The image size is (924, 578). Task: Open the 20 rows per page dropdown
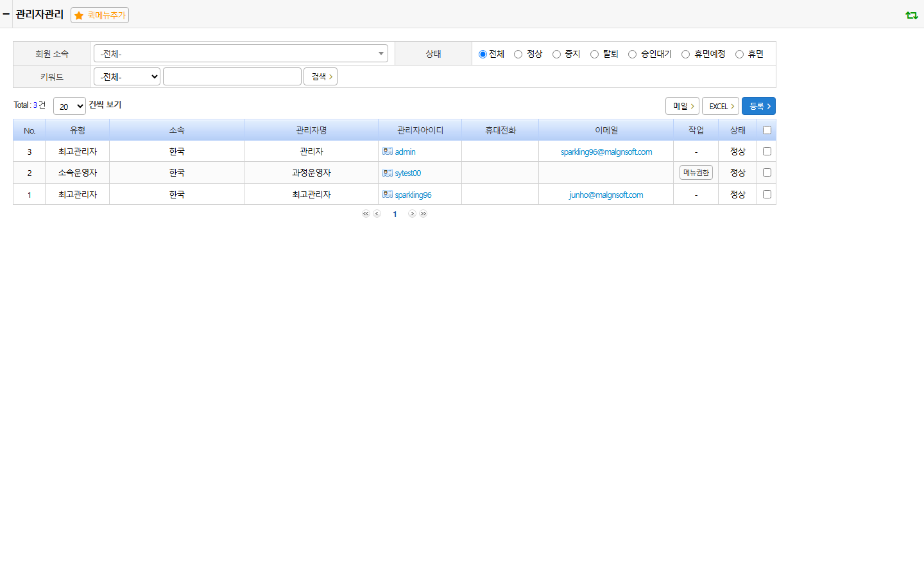pos(69,106)
